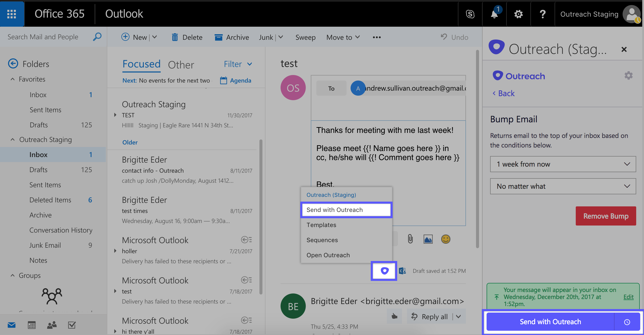This screenshot has height=335, width=644.
Task: Click the Outreach add-in icon below draft
Action: (x=384, y=271)
